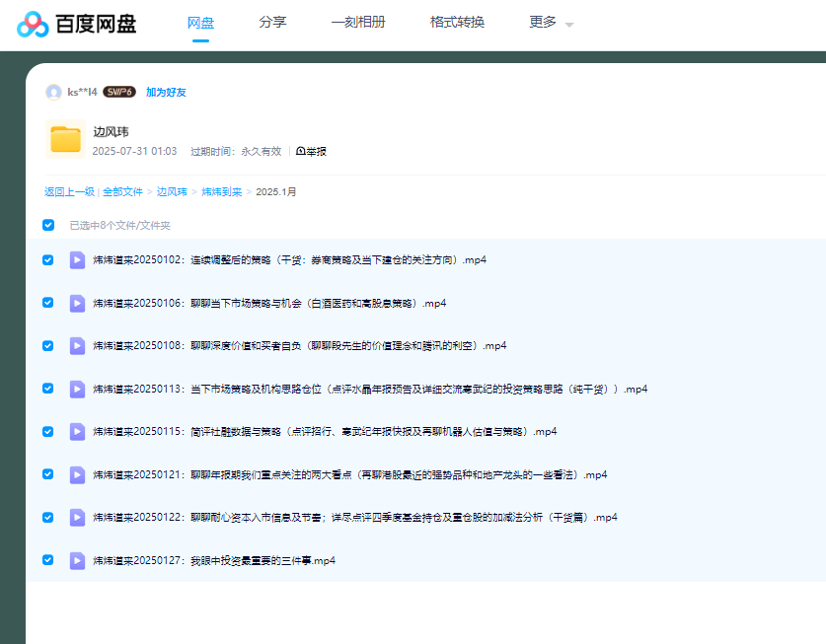Click the yellow 边风玮 folder icon

[x=65, y=139]
